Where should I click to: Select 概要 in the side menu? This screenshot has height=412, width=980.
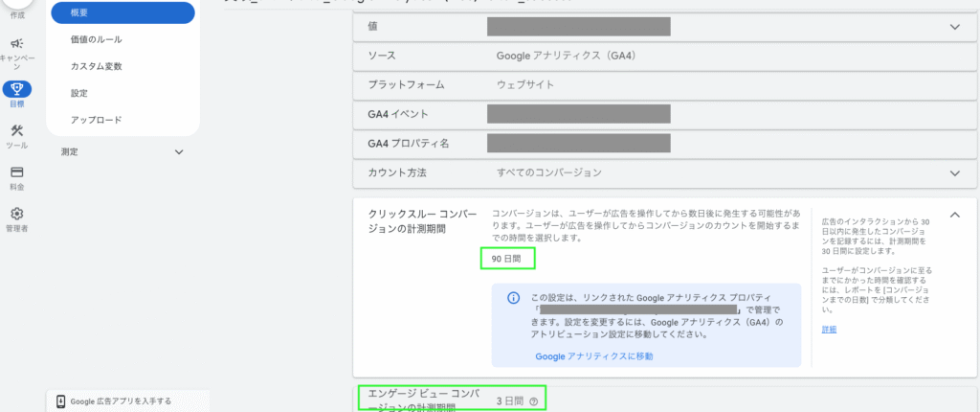coord(122,12)
